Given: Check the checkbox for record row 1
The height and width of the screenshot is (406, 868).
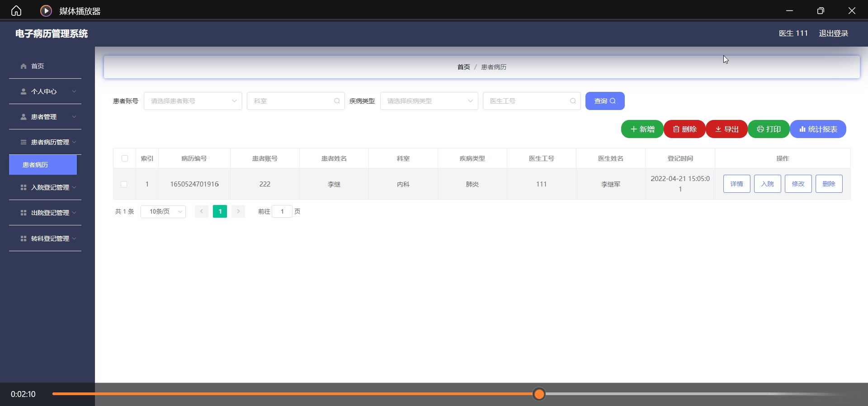Looking at the screenshot, I should (x=124, y=184).
